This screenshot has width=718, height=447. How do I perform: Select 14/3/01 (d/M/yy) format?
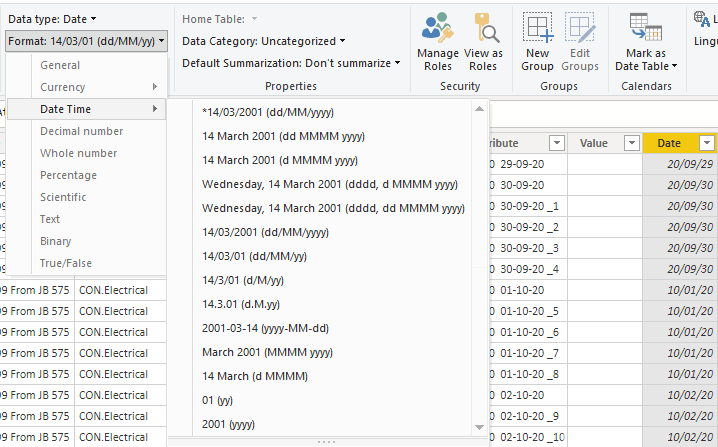coord(320,280)
